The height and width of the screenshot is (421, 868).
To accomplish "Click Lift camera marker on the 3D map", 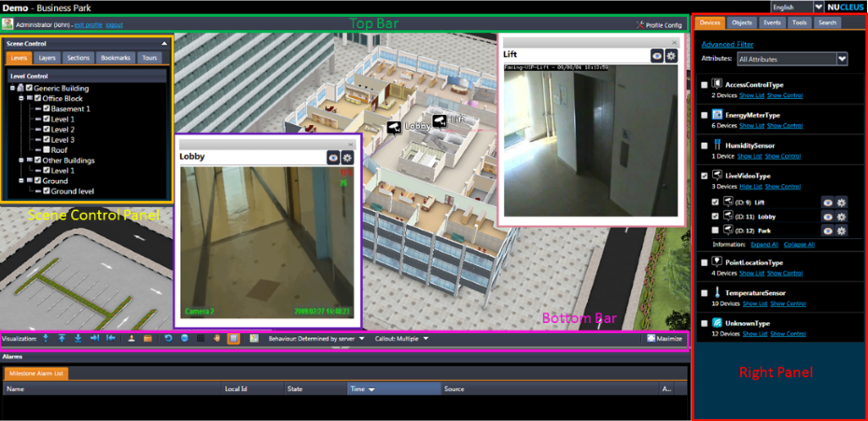I will [x=440, y=120].
